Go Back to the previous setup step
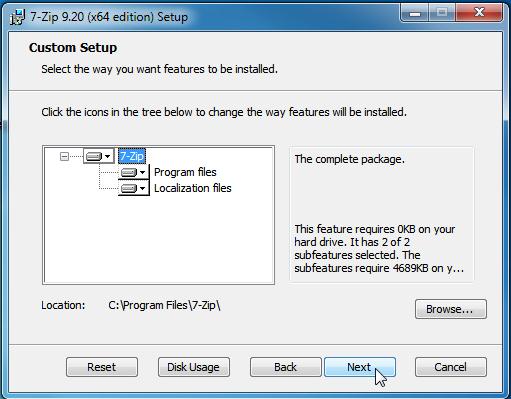This screenshot has width=511, height=399. (x=286, y=367)
